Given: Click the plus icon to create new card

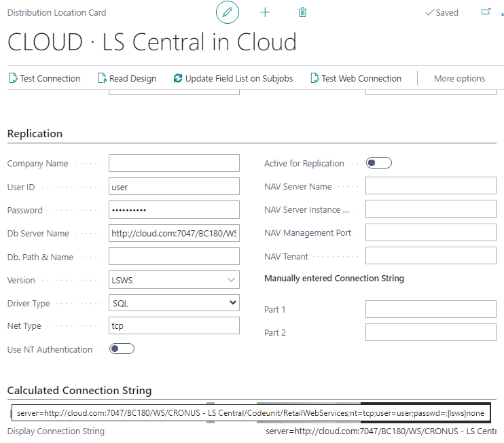Looking at the screenshot, I should coord(265,13).
